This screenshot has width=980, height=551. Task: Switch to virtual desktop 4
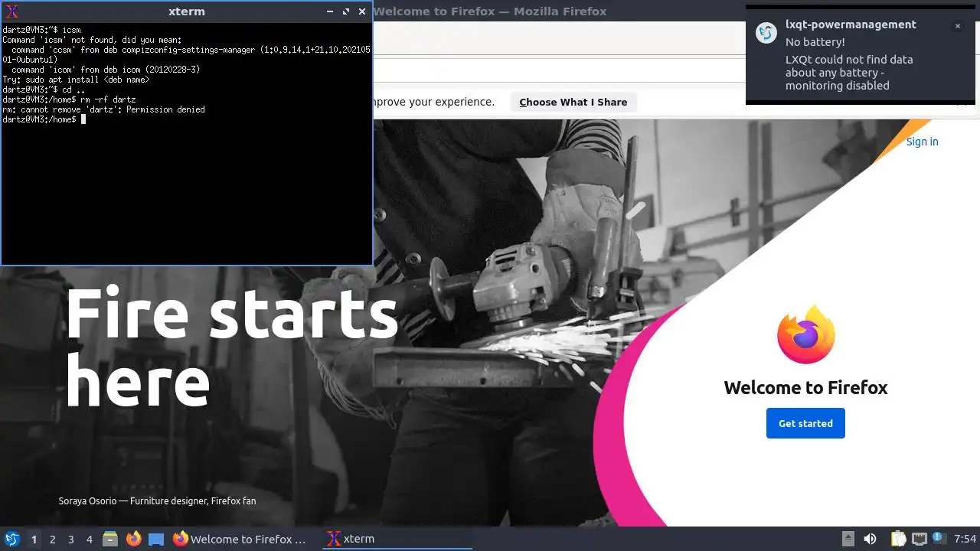pos(89,540)
